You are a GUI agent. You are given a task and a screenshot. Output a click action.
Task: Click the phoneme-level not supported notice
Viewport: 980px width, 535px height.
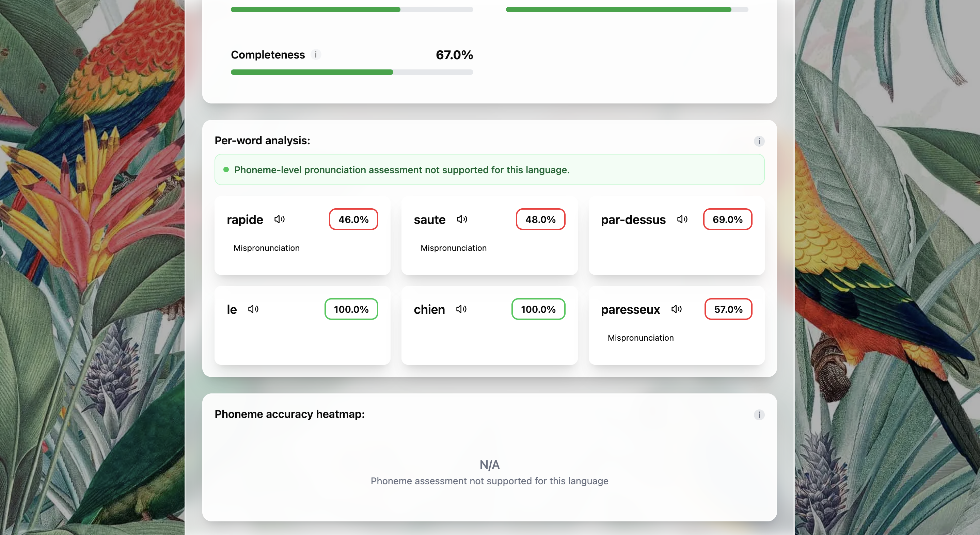[402, 170]
